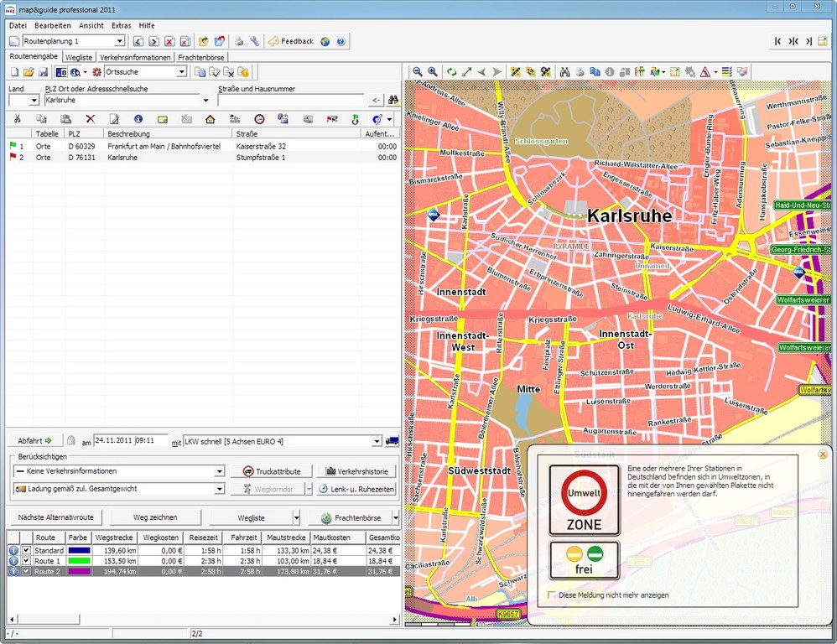Click green color swatch of Route 1
Viewport: 837px width, 644px height.
pos(79,561)
